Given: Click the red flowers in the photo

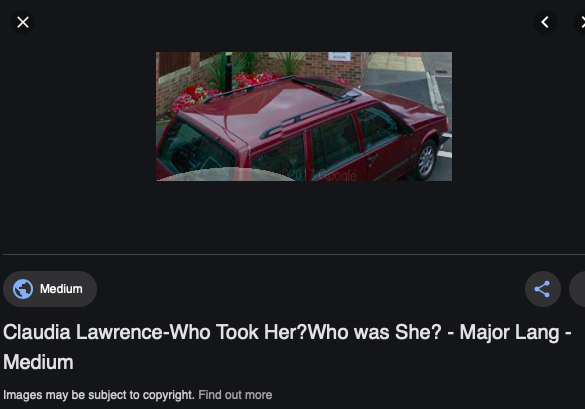Looking at the screenshot, I should [x=194, y=95].
